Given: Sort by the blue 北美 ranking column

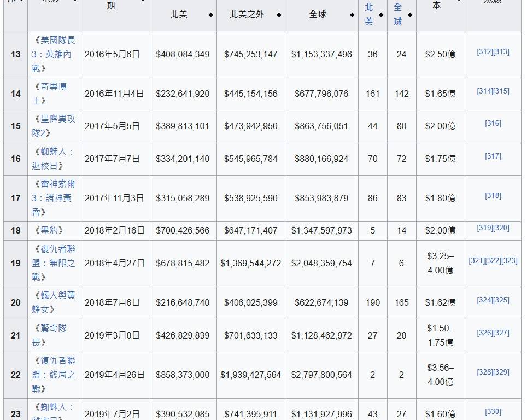Looking at the screenshot, I should [381, 15].
